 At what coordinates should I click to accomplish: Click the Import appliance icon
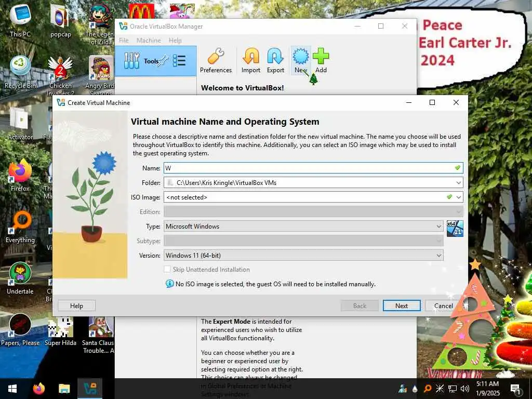251,60
